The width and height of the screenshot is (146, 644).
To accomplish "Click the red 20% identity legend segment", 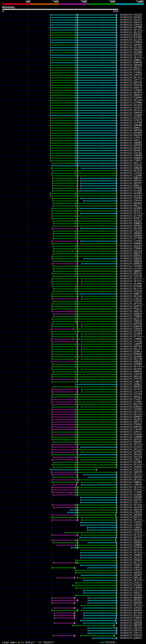I will coord(16,4).
